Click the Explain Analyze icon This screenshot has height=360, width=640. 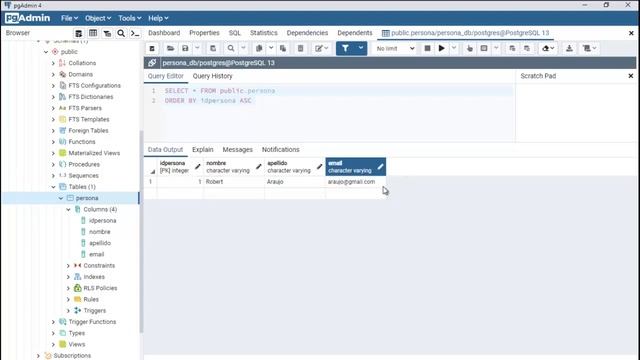click(x=484, y=48)
